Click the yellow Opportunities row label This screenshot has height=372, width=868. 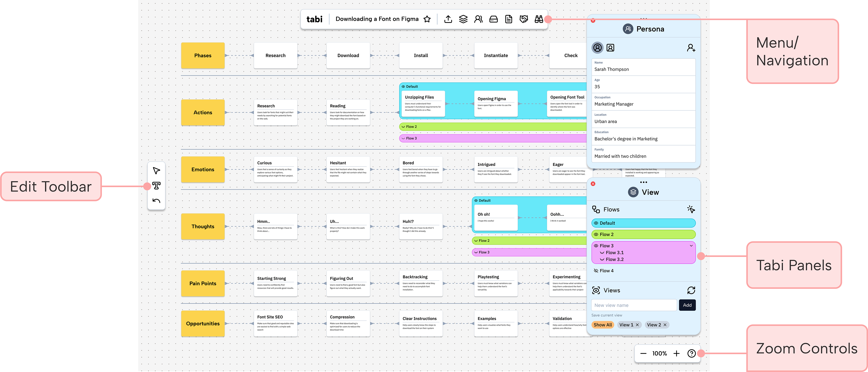[x=203, y=323]
